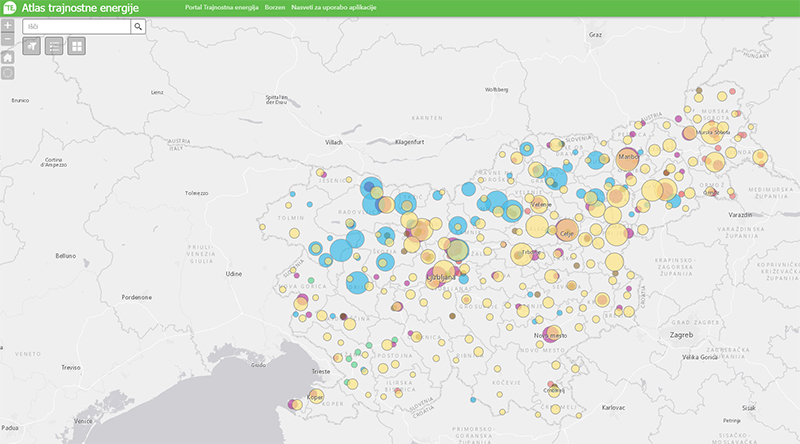Zoom in on the map
800x444 pixels.
[x=7, y=26]
